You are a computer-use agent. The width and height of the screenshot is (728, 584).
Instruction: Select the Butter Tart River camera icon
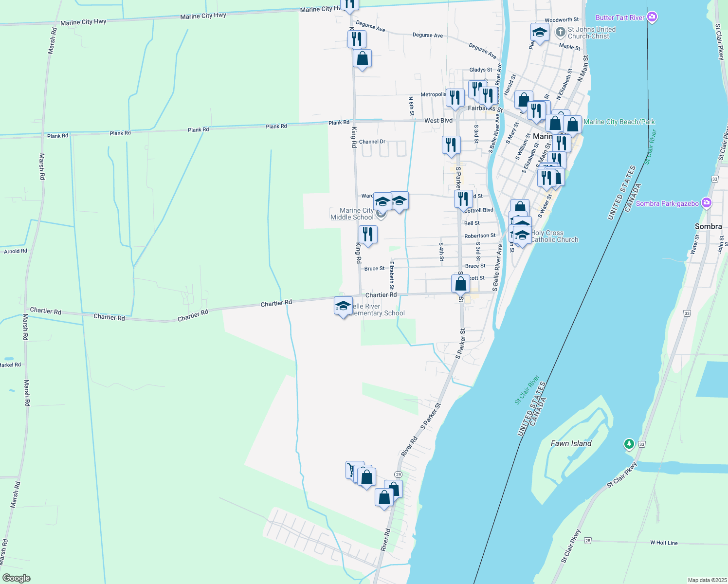point(652,18)
